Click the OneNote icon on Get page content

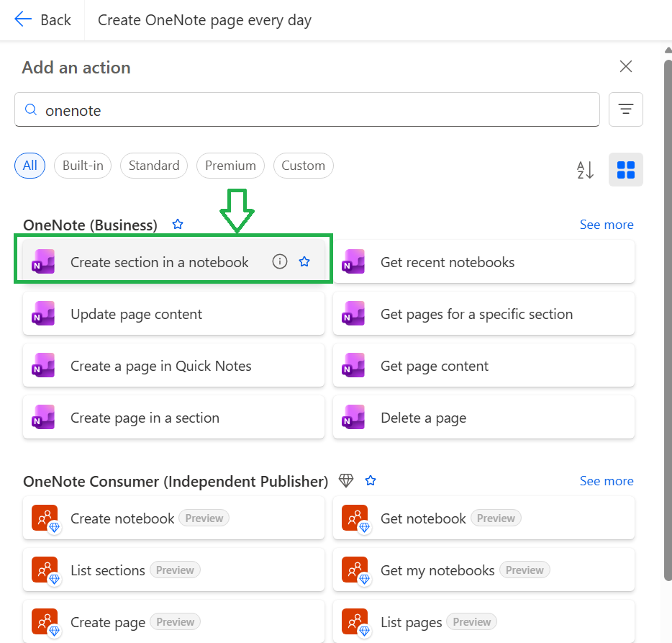click(353, 366)
